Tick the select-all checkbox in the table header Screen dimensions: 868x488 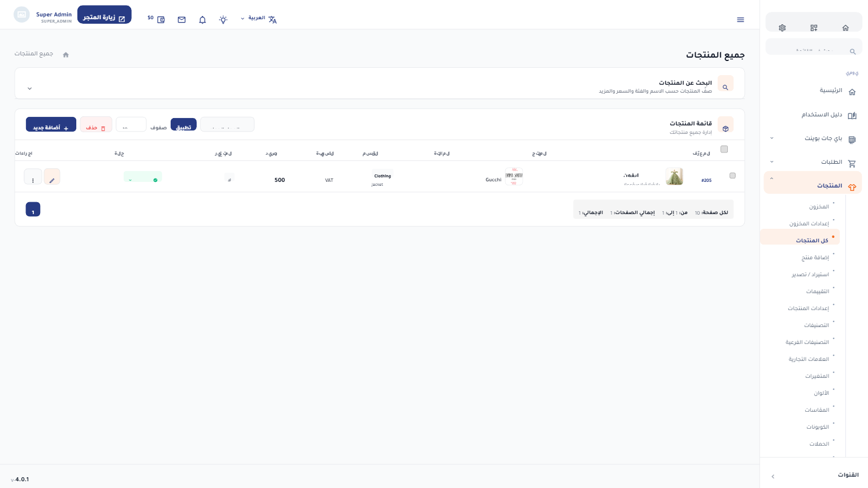pos(724,149)
